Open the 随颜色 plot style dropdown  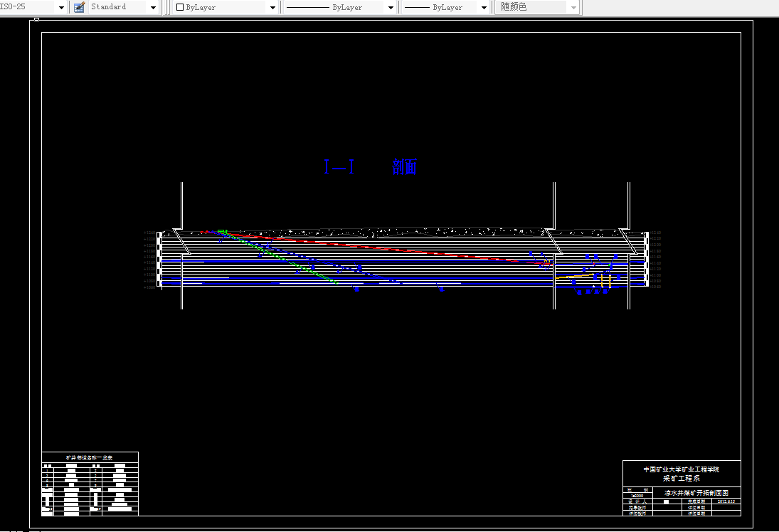click(x=574, y=7)
